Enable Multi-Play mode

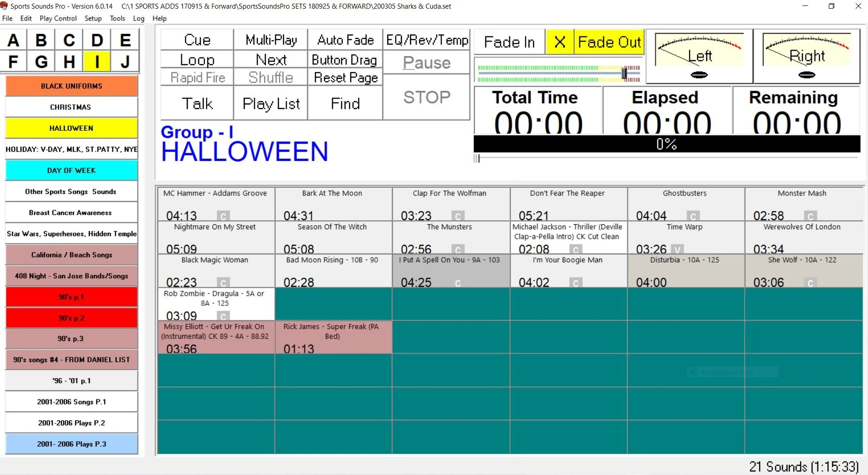point(271,40)
